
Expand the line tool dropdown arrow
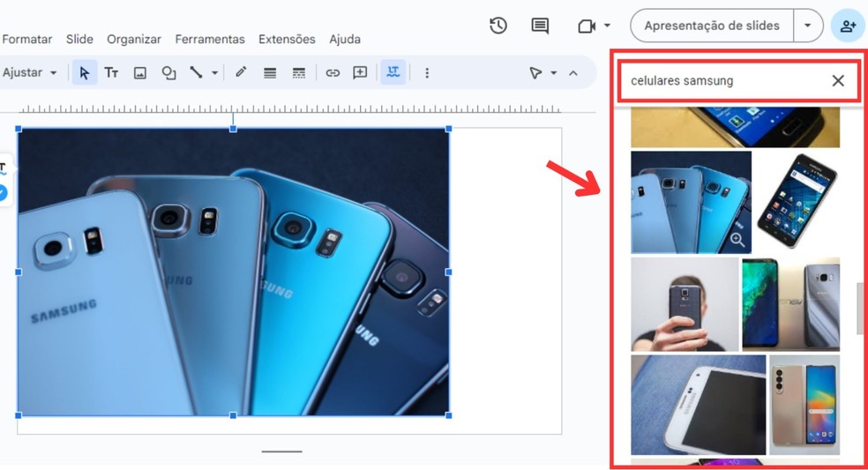pyautogui.click(x=214, y=72)
